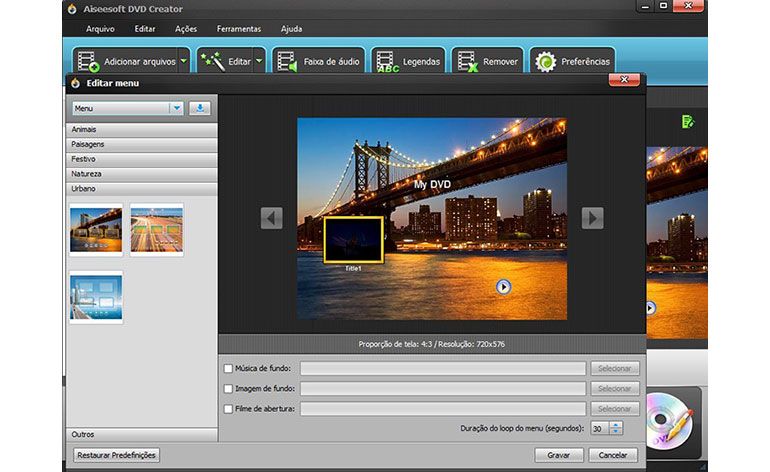Increase menu loop duration stepper

pyautogui.click(x=615, y=424)
